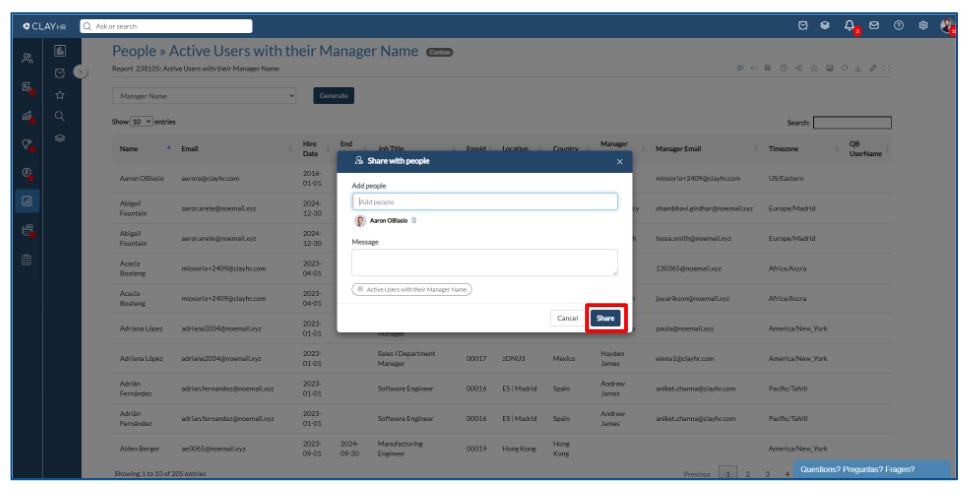The width and height of the screenshot is (970, 493).
Task: Click the Custom badge beside title
Action: click(439, 53)
